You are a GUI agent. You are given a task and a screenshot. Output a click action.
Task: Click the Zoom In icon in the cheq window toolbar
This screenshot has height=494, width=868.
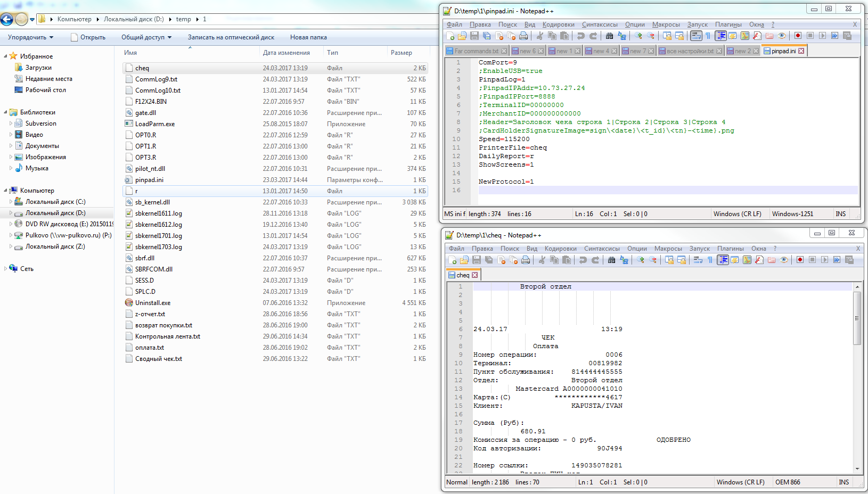(640, 260)
